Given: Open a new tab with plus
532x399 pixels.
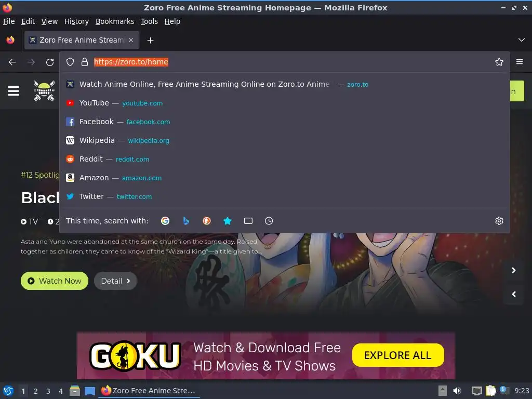Looking at the screenshot, I should (x=150, y=41).
